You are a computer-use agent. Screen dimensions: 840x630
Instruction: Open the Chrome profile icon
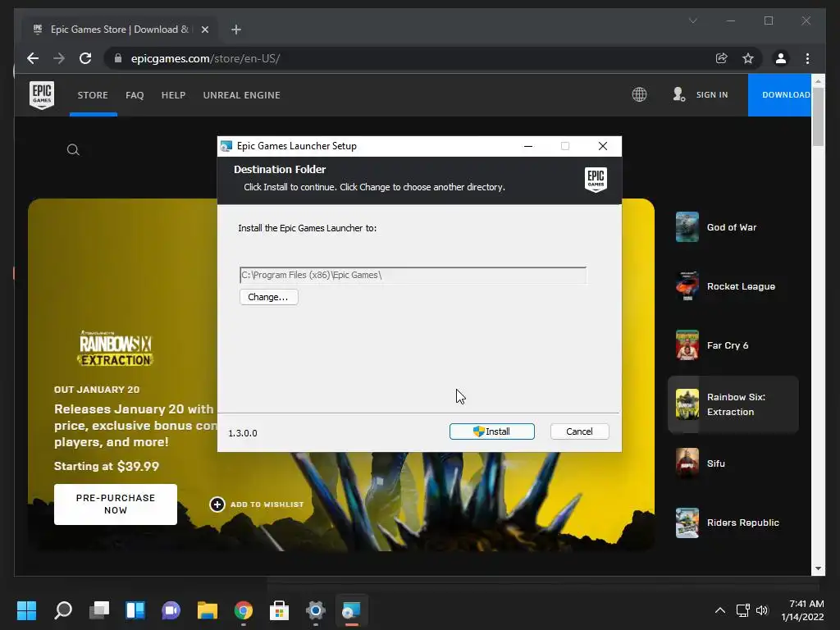tap(781, 58)
